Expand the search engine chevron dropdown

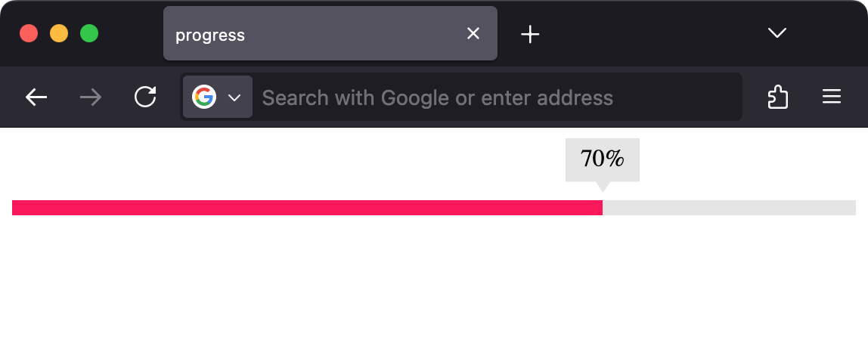(234, 98)
